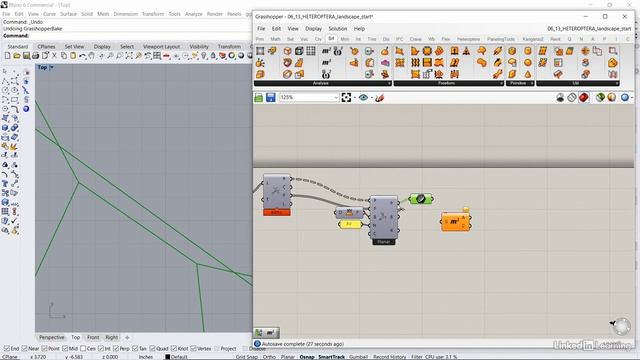Click the Zoom Extents icon in Rhino toolbar
640x360 pixels.
[x=129, y=56]
